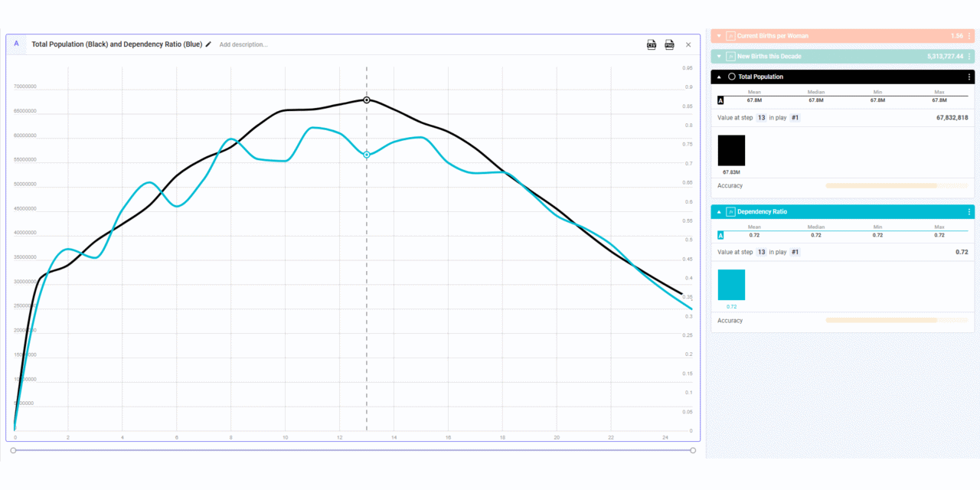This screenshot has height=490, width=980.
Task: Edit chart title with pencil icon
Action: (209, 44)
